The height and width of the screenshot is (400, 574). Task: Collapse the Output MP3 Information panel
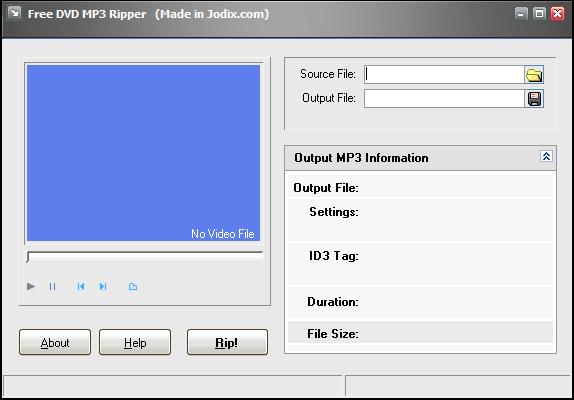[x=546, y=157]
